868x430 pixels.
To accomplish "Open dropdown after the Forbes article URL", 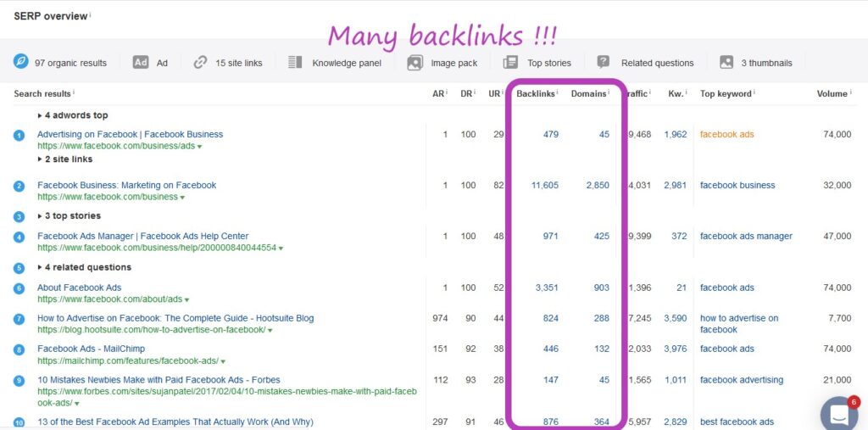I will [77, 404].
